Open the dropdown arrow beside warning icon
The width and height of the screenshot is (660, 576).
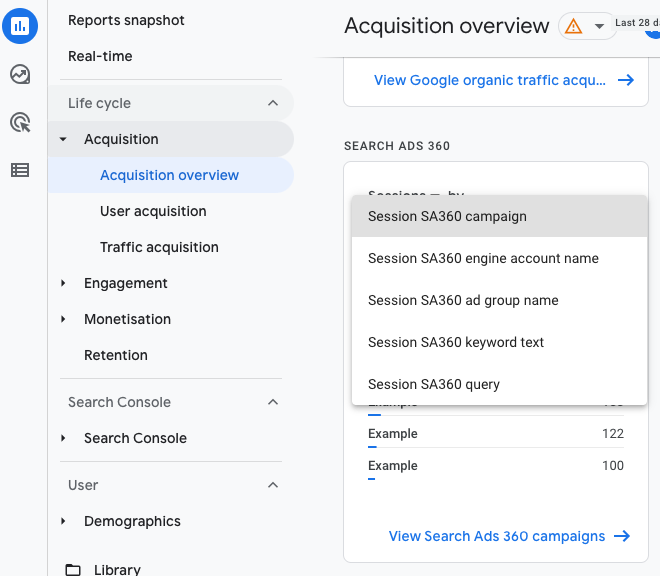[x=599, y=27]
